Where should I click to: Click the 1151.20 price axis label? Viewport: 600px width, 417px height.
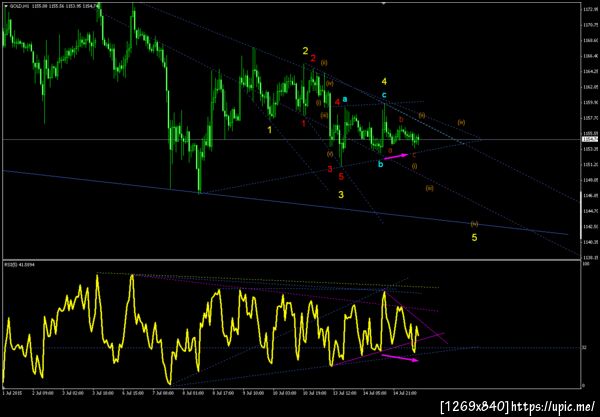point(590,165)
